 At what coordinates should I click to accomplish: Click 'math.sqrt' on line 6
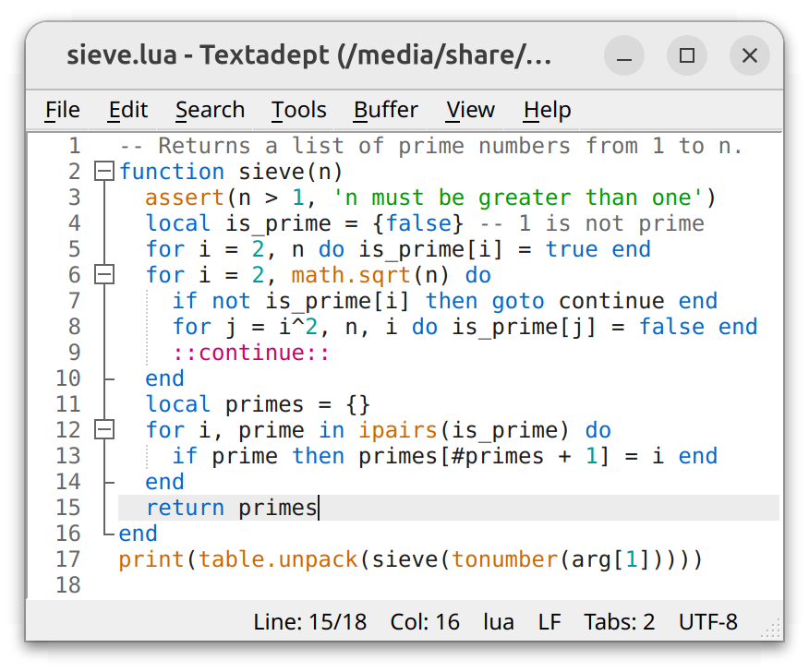pos(351,275)
